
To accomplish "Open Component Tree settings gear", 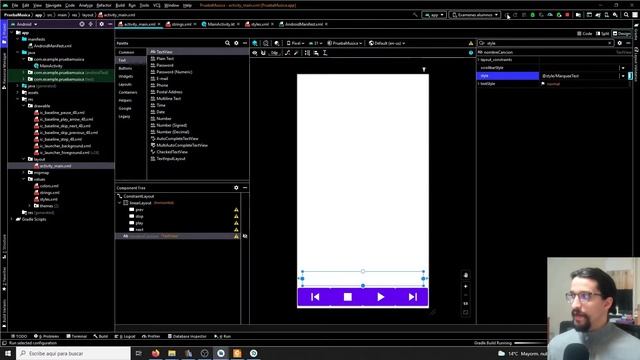I will [x=236, y=188].
